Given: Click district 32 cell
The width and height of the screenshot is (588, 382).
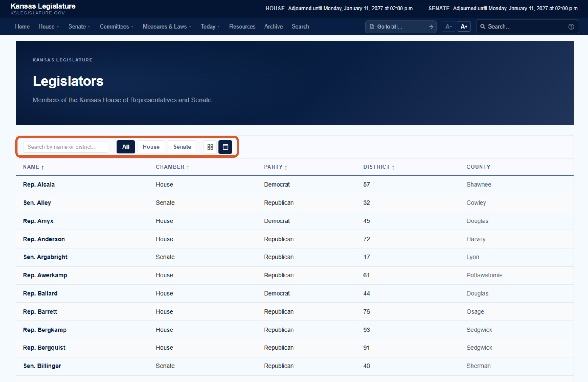Looking at the screenshot, I should point(367,203).
